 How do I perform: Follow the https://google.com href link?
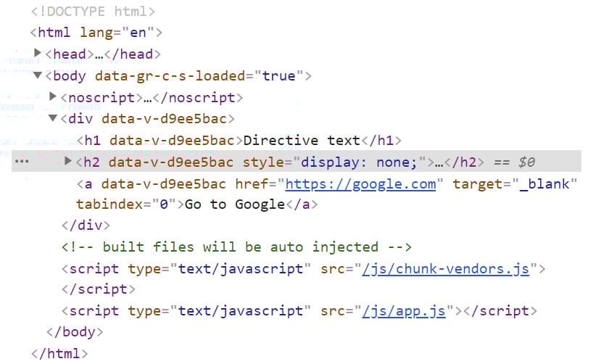360,184
